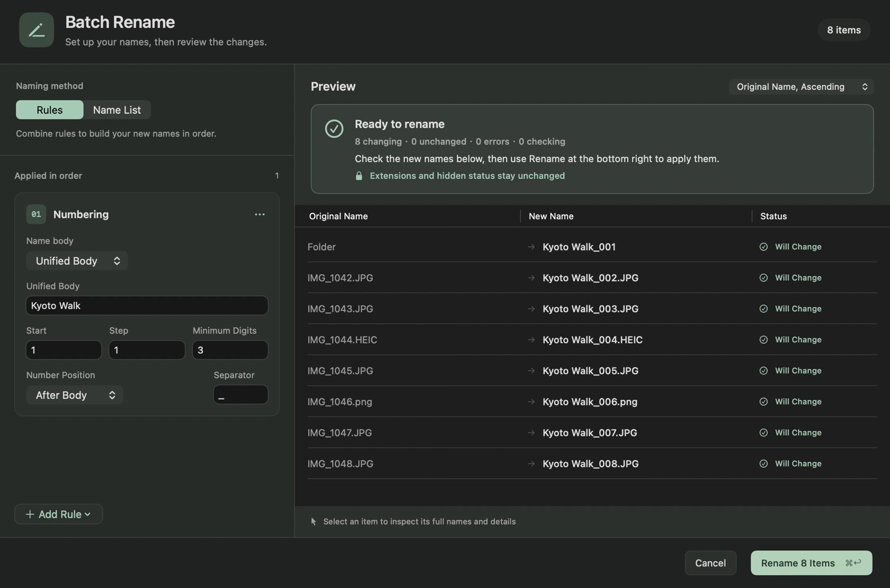This screenshot has width=890, height=588.
Task: Click the Unified Body text field Kyoto Walk
Action: click(x=147, y=306)
